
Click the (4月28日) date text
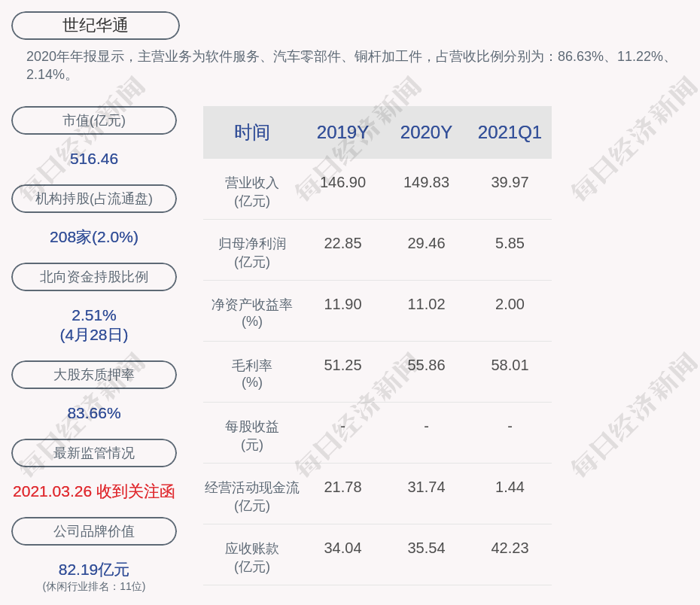94,335
